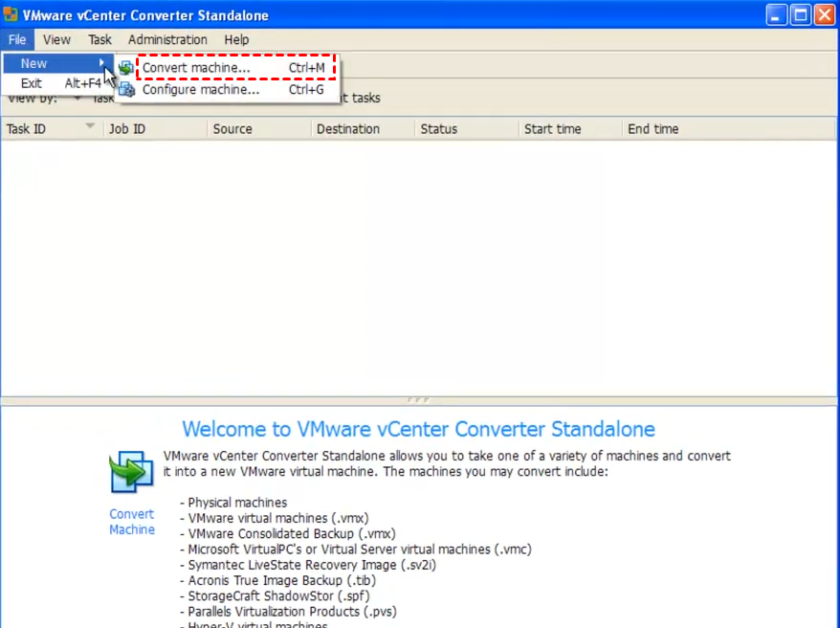Click the large green Convert Machine icon
The image size is (840, 628).
pos(131,471)
